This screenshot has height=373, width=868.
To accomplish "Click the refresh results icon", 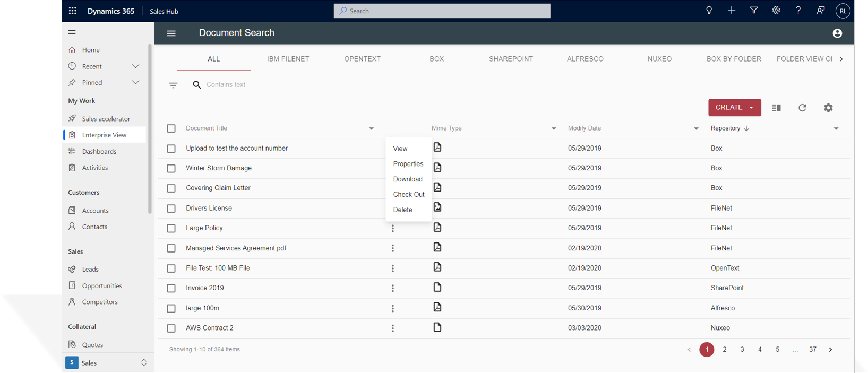I will (802, 108).
